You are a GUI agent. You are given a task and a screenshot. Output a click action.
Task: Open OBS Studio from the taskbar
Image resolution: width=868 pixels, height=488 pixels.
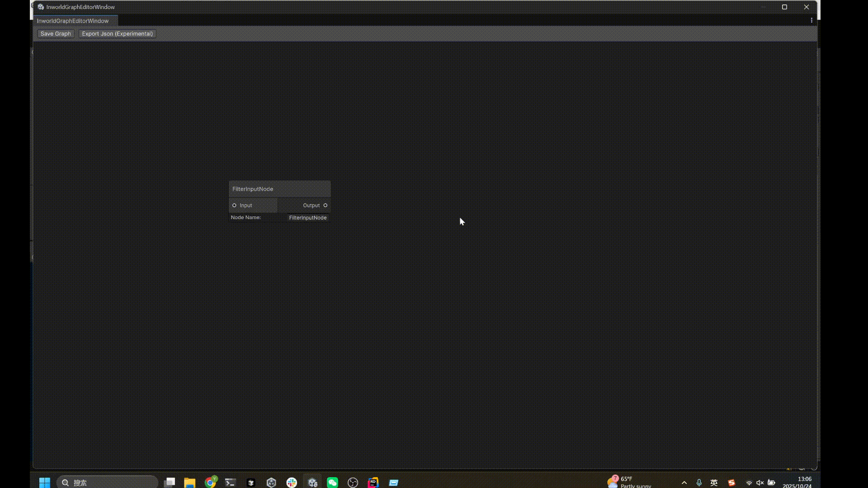pos(353,482)
